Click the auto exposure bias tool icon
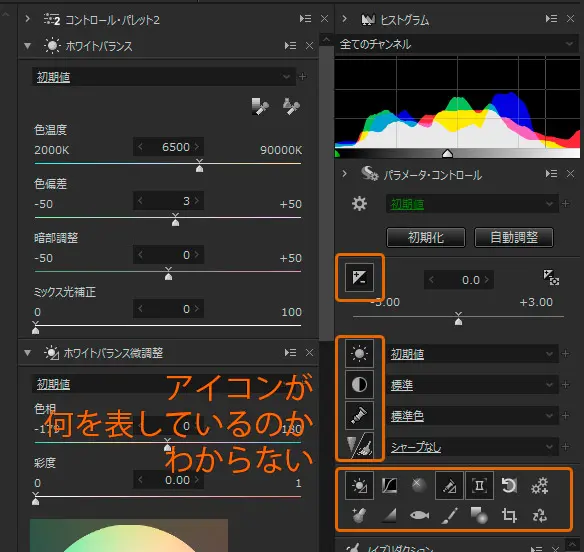The width and height of the screenshot is (584, 552). (x=551, y=277)
